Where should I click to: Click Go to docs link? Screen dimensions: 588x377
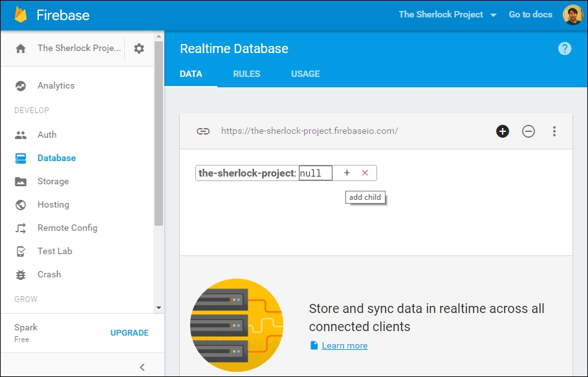pyautogui.click(x=530, y=15)
